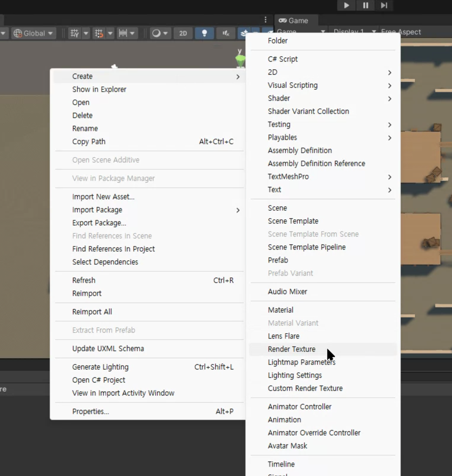Click the green Y-axis cone of the Scene gizmo

(240, 60)
